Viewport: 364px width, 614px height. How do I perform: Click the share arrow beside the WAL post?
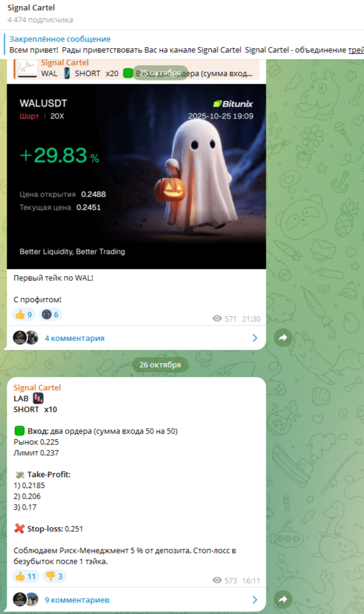pos(283,338)
